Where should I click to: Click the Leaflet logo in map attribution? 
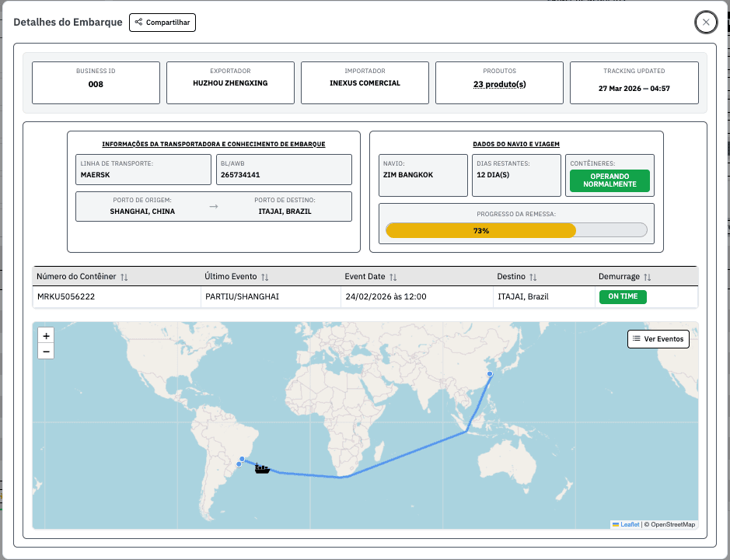625,524
